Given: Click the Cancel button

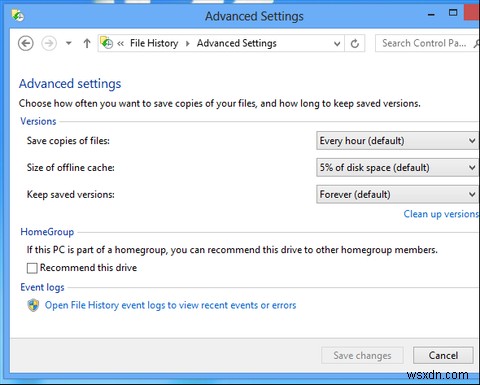Looking at the screenshot, I should [x=443, y=355].
